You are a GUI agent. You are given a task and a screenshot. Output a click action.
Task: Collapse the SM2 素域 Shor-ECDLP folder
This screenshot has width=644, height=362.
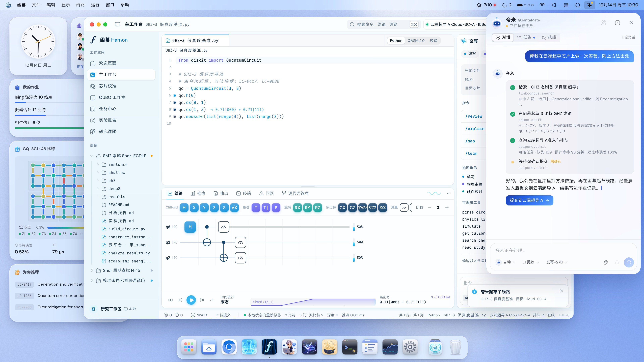(92, 156)
